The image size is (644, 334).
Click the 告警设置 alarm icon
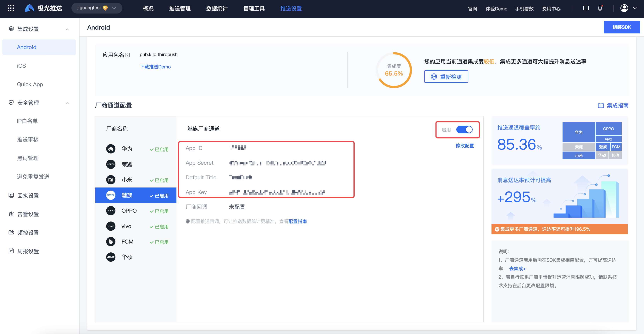coord(11,214)
